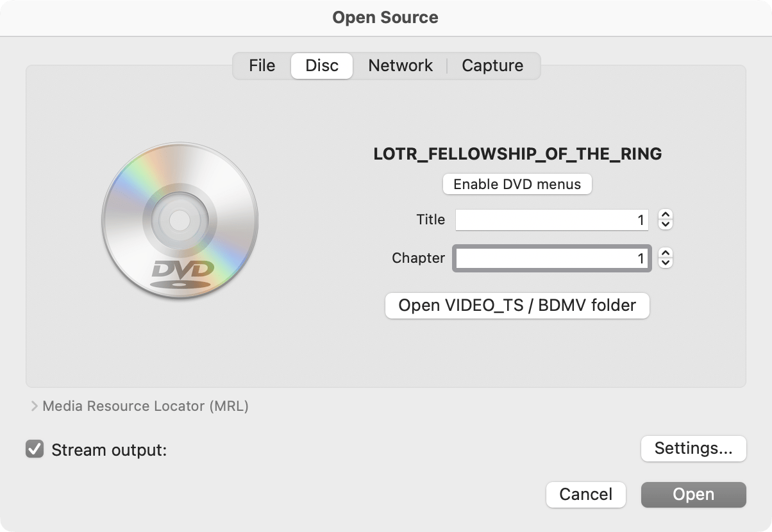The width and height of the screenshot is (772, 532).
Task: Click the Enable DVD menus button
Action: click(517, 184)
